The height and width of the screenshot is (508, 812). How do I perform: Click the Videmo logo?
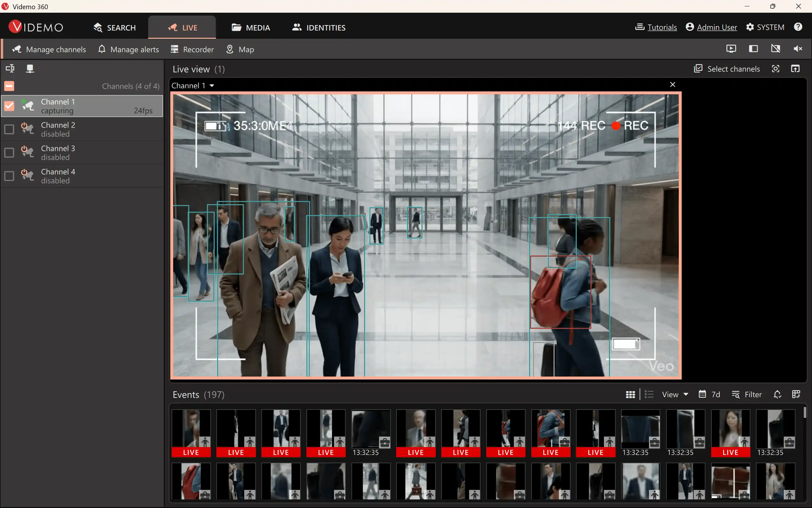pyautogui.click(x=36, y=27)
